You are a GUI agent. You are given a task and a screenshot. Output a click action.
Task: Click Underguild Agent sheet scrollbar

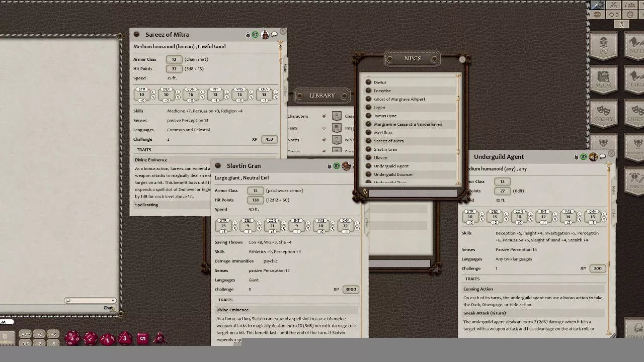coord(609,249)
